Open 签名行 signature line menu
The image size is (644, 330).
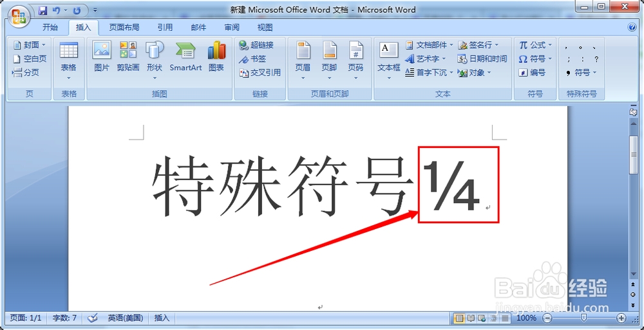click(478, 45)
